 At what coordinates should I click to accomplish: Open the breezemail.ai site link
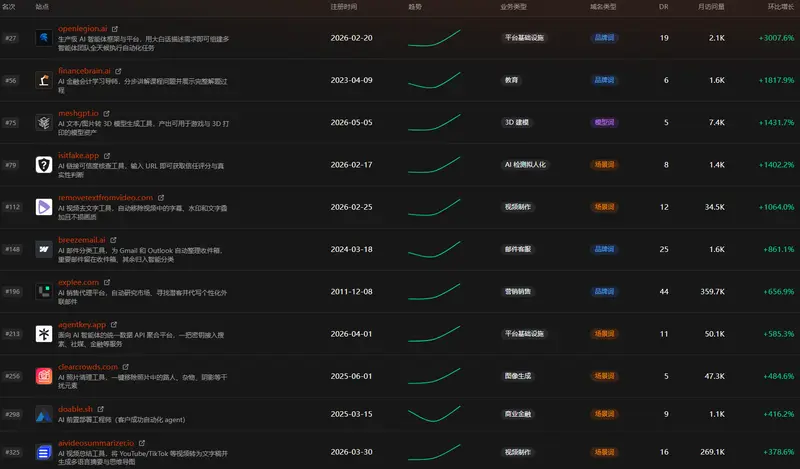coord(82,240)
